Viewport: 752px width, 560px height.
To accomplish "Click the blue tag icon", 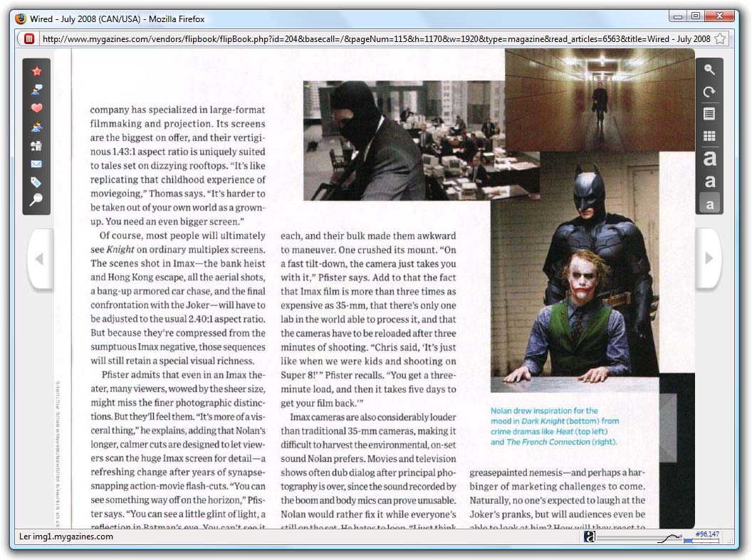I will [36, 182].
